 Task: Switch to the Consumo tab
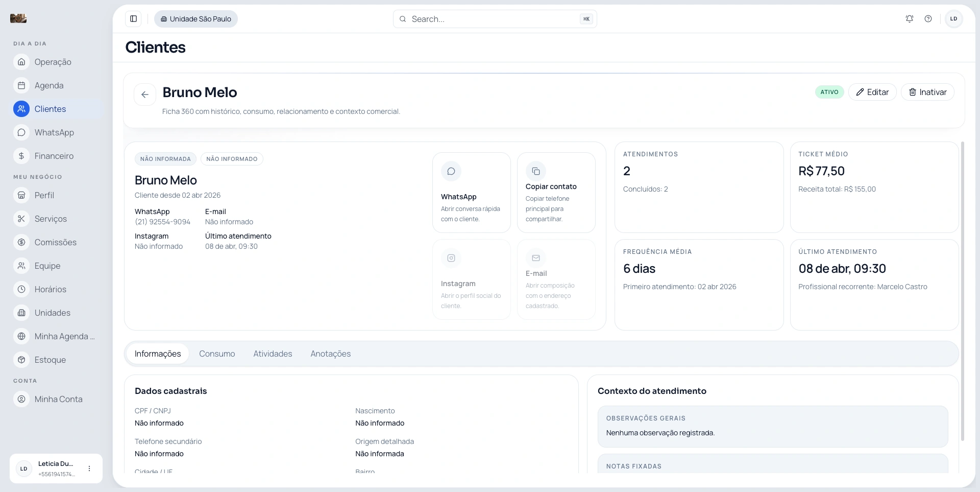tap(217, 354)
